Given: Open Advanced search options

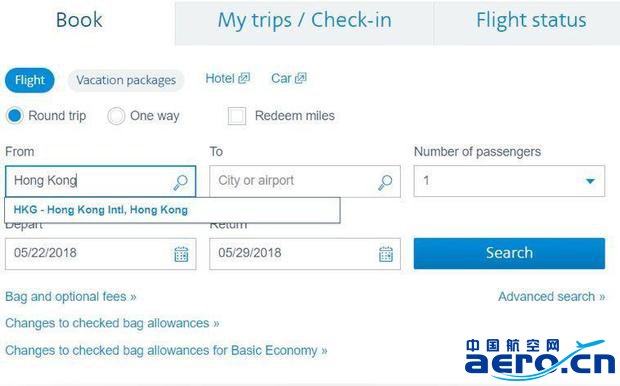Looking at the screenshot, I should click(x=552, y=297).
